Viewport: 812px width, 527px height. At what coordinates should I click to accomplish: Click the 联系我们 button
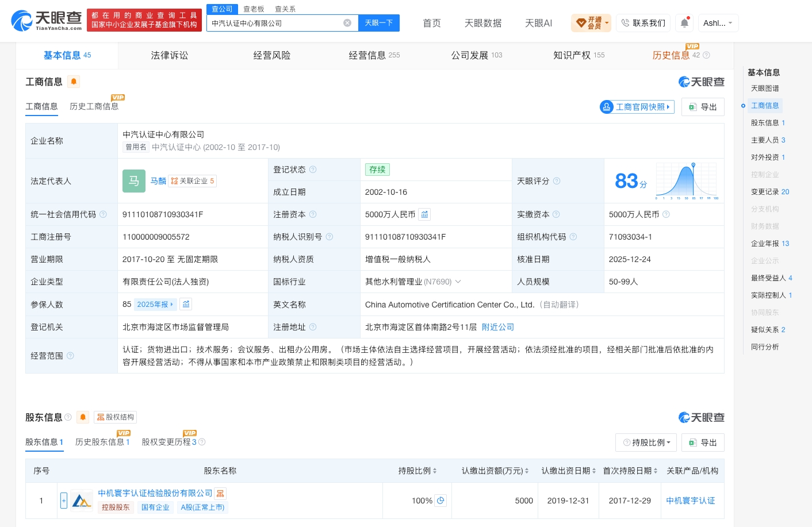coord(643,23)
